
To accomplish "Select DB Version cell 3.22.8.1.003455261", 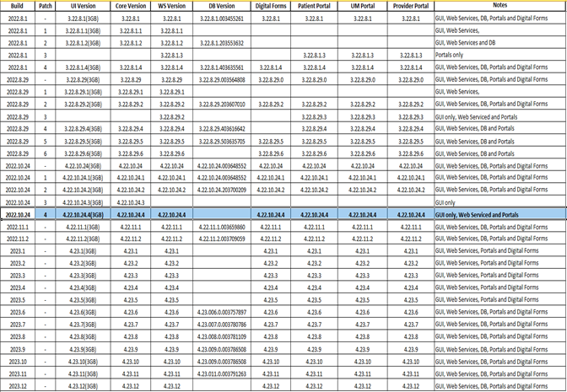I will point(222,18).
